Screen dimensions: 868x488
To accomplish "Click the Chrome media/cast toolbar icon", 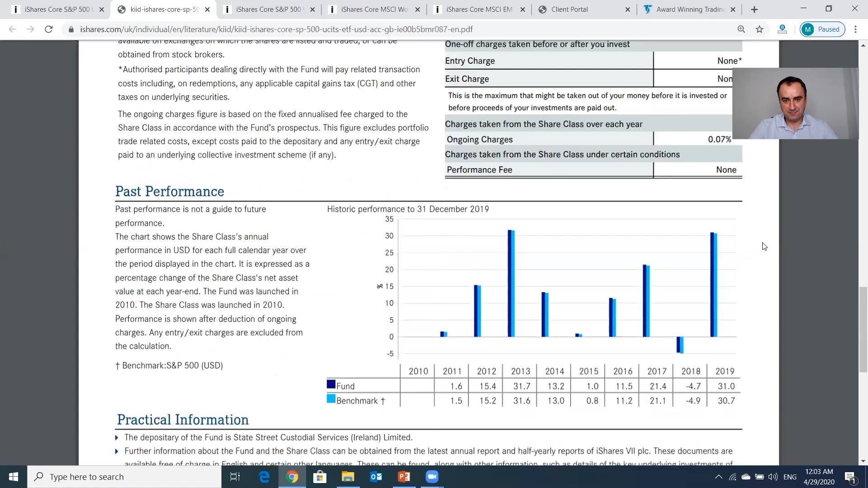I will tap(782, 29).
